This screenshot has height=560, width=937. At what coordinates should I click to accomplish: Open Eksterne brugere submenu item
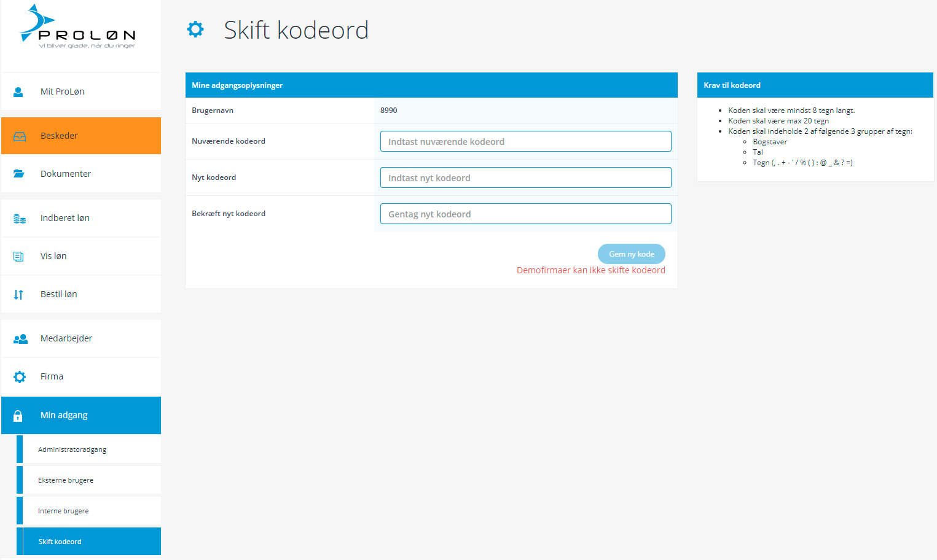[66, 480]
